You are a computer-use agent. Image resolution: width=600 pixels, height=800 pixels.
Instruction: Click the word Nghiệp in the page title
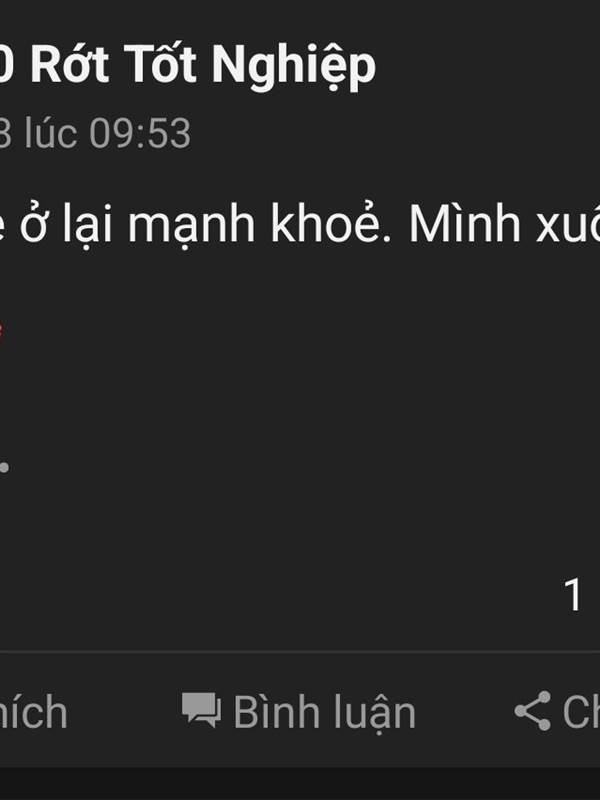294,67
